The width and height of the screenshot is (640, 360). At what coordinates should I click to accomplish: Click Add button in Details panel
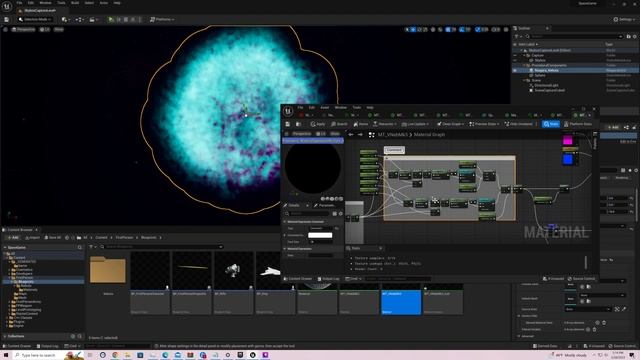coord(613,127)
